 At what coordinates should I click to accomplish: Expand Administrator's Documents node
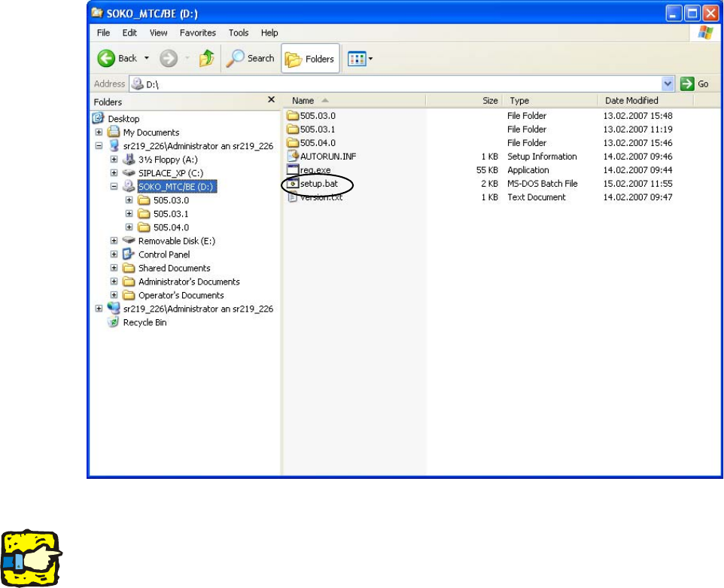(114, 282)
